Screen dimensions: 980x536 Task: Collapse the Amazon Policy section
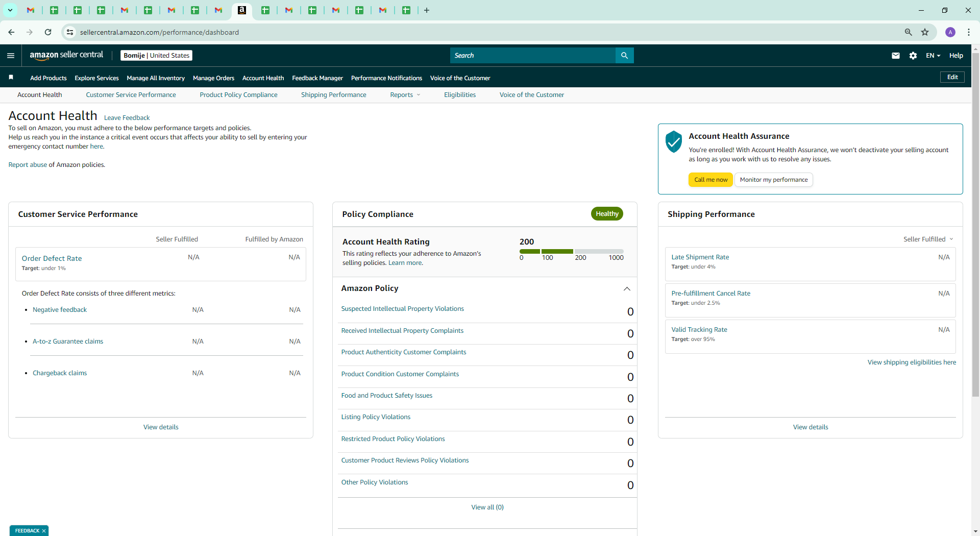627,289
